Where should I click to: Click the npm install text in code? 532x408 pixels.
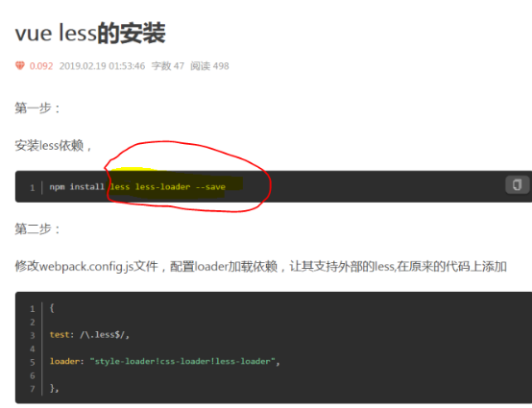tap(77, 187)
